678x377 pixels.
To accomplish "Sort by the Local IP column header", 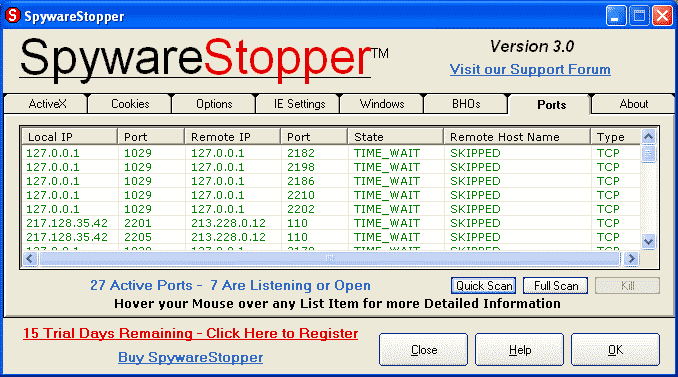I will [x=69, y=137].
